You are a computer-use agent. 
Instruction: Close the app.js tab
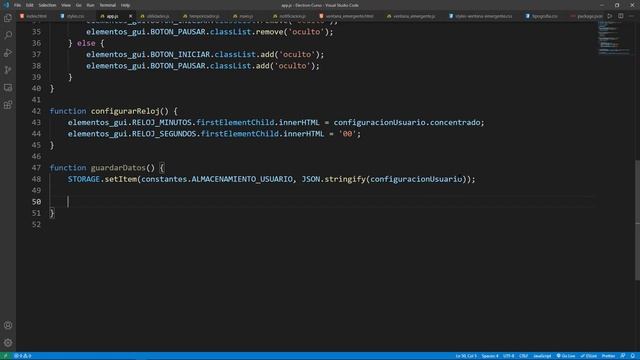(x=131, y=16)
